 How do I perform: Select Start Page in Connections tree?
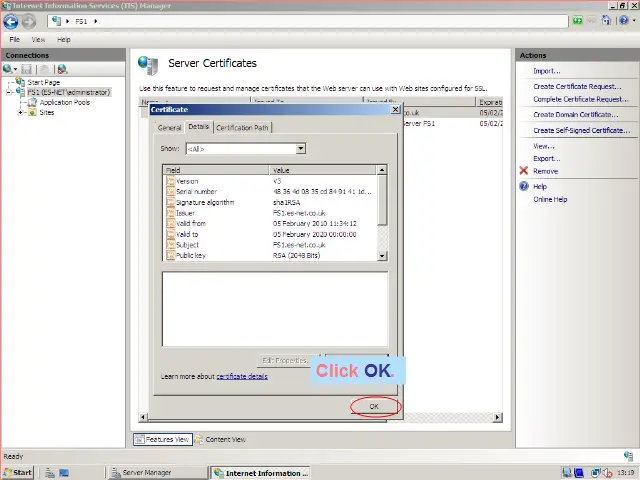[44, 82]
